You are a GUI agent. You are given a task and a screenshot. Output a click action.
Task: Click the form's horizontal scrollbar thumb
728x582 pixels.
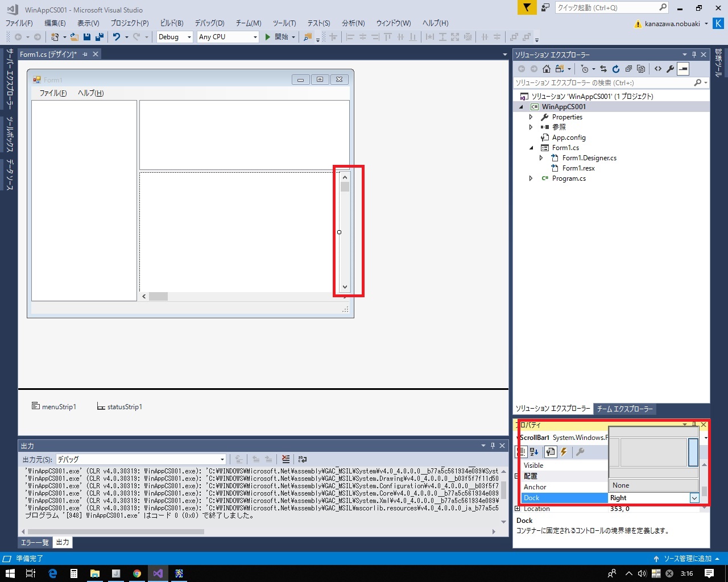159,296
